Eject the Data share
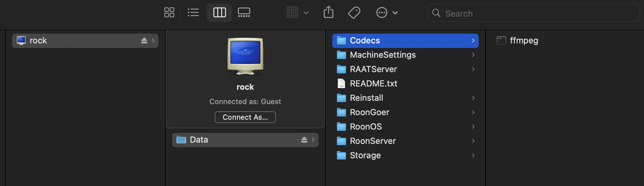The width and height of the screenshot is (644, 186). (x=304, y=140)
